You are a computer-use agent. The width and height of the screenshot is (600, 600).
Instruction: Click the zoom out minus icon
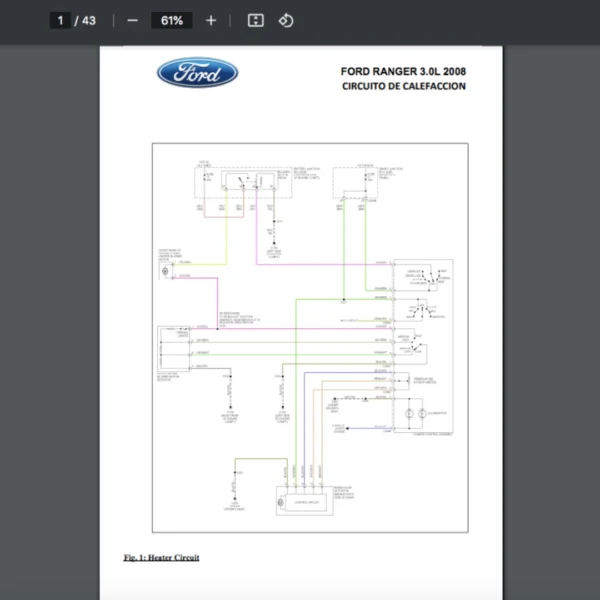[x=133, y=20]
